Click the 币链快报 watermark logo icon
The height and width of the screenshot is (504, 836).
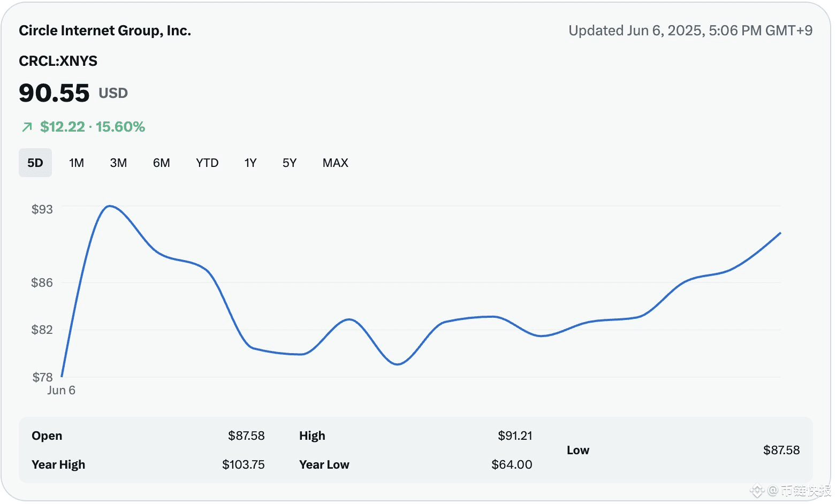click(758, 490)
